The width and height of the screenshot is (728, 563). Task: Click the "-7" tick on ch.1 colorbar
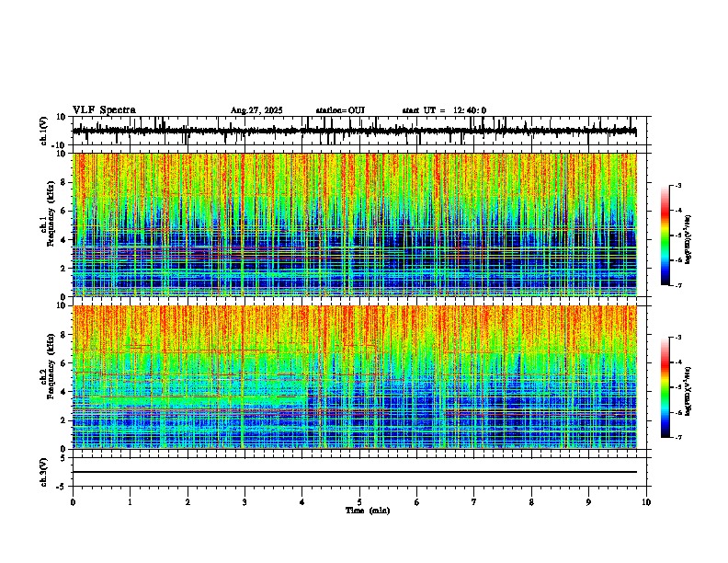678,285
